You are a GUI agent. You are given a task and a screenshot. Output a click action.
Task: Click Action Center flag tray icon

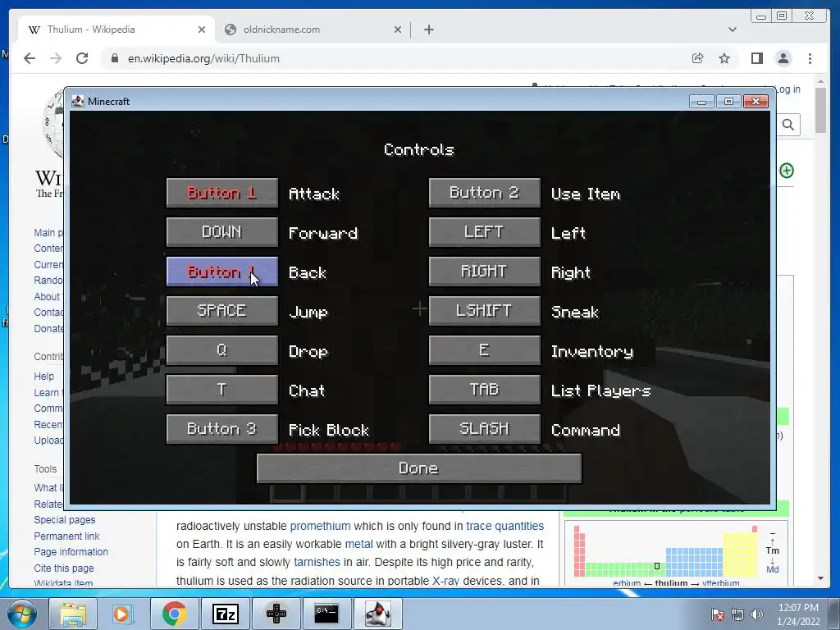coord(717,614)
